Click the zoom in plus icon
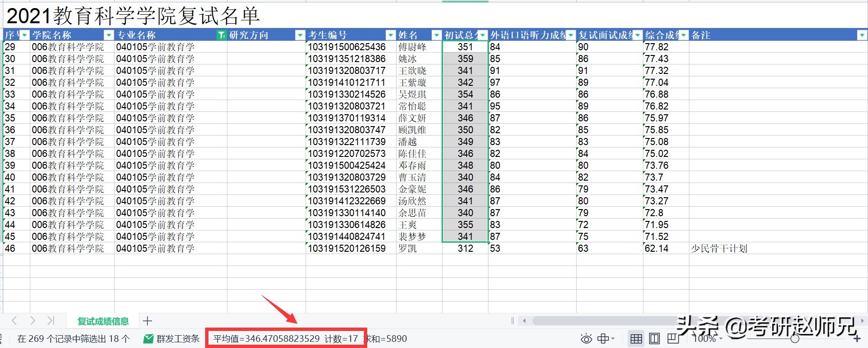Image resolution: width=868 pixels, height=348 pixels. 857,339
